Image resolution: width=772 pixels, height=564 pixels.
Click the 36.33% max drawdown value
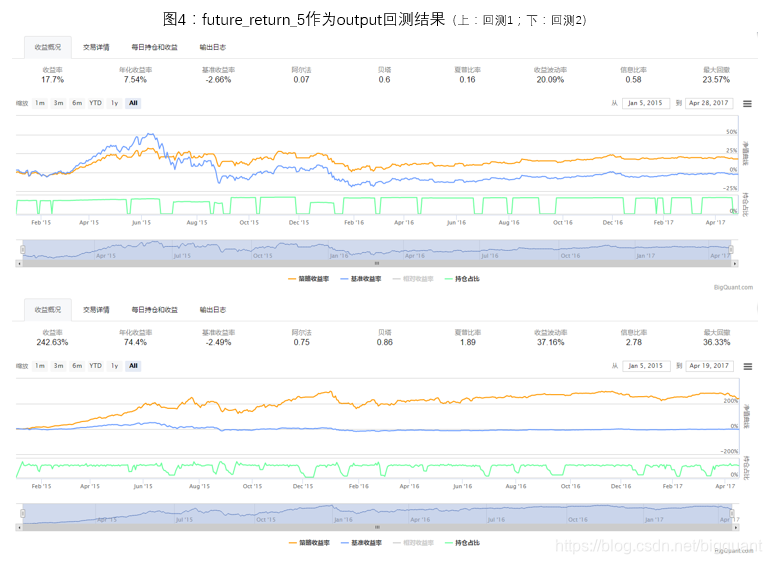(716, 343)
